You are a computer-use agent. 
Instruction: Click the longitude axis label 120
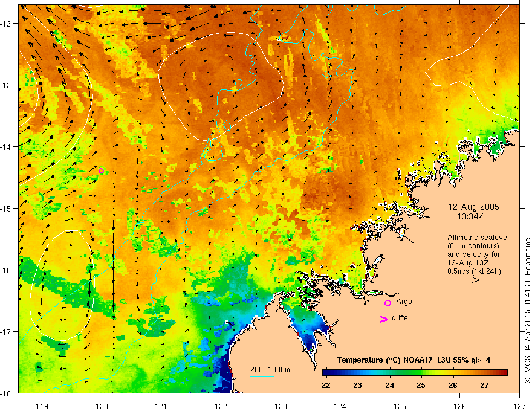pyautogui.click(x=102, y=406)
